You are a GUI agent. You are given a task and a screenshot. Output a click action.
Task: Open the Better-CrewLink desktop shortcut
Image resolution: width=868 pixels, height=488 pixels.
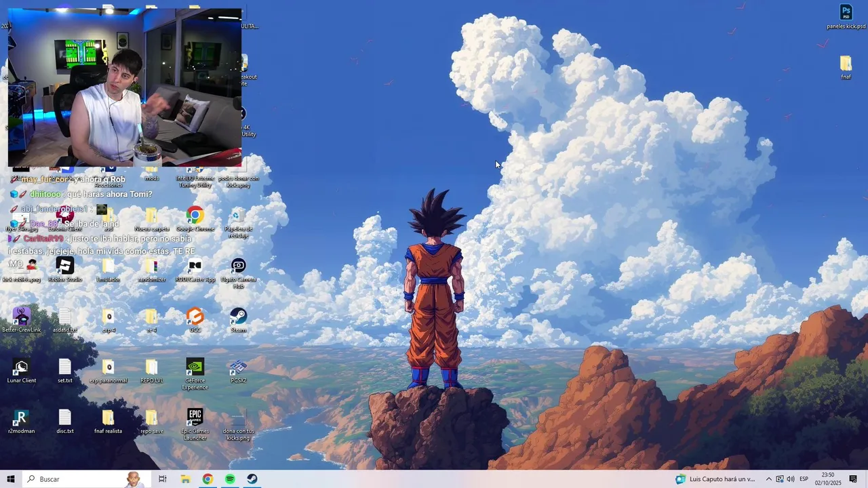[x=22, y=320]
